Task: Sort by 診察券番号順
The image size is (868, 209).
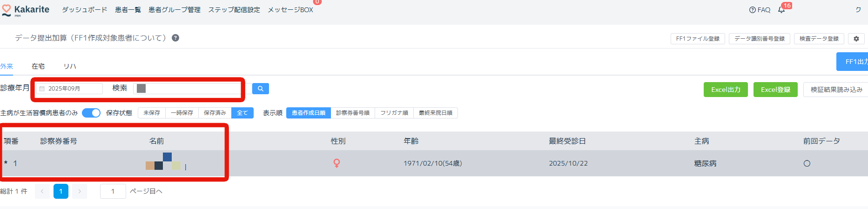Action: click(353, 113)
